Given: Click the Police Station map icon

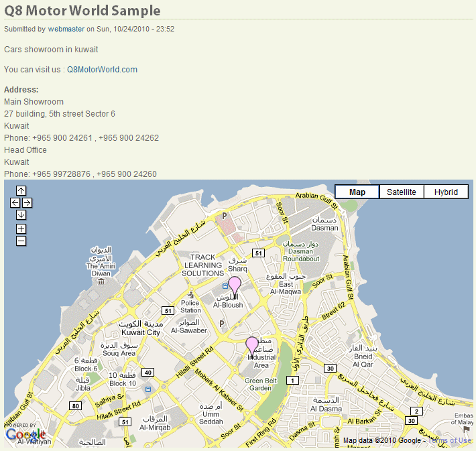Looking at the screenshot, I should click(x=190, y=295).
